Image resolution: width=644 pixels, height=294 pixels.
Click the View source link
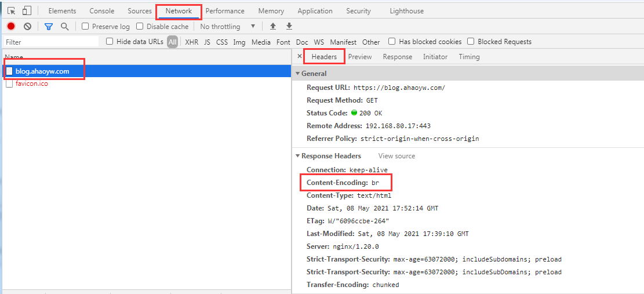(x=396, y=156)
